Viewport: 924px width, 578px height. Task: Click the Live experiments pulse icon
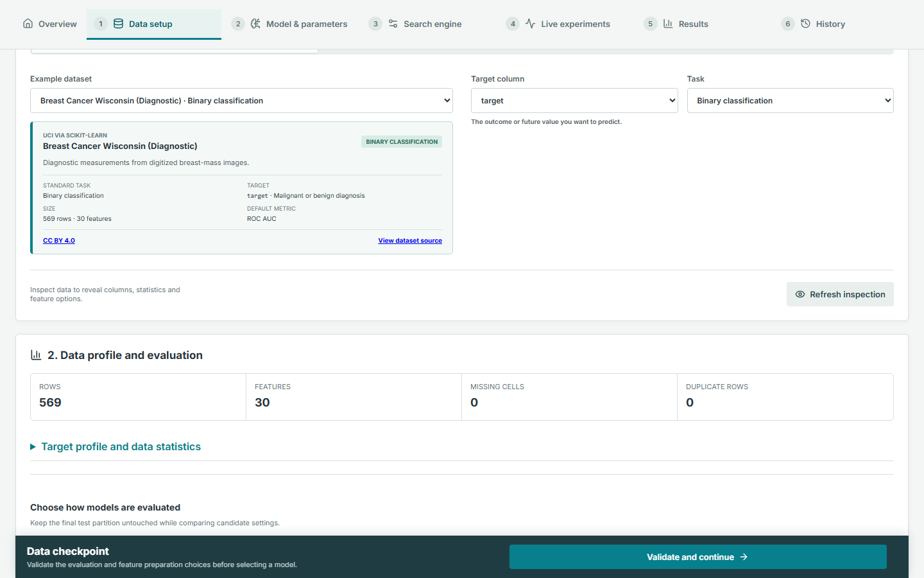(x=530, y=24)
